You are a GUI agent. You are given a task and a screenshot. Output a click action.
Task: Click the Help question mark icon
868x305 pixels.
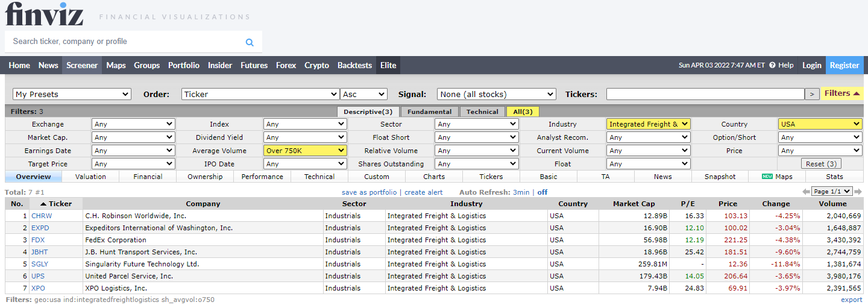[772, 65]
